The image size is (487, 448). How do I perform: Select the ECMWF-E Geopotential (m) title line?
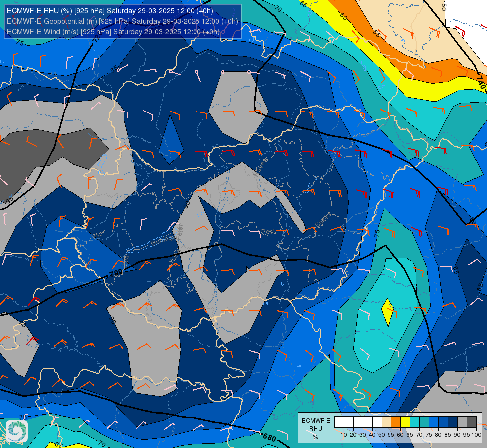point(122,21)
